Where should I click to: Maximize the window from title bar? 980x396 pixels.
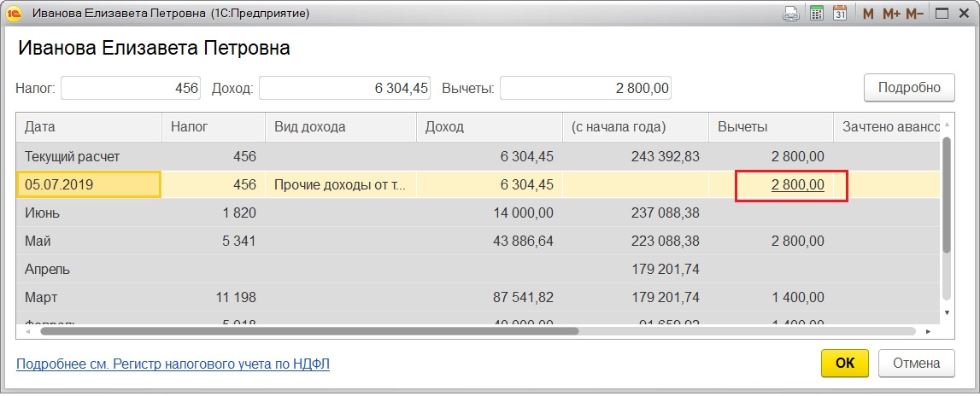click(942, 14)
